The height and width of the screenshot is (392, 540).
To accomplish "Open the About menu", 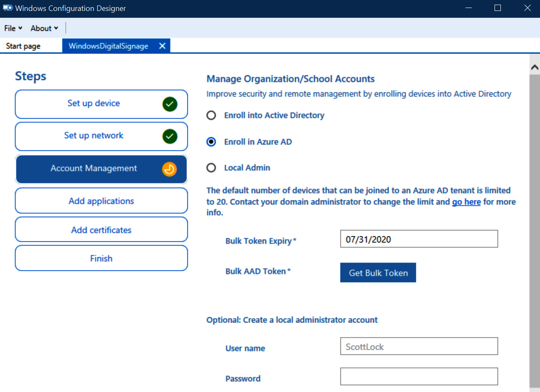I will 44,28.
